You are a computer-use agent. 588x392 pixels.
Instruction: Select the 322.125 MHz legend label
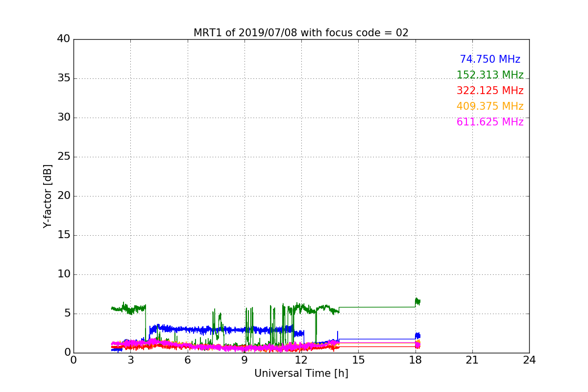point(490,91)
